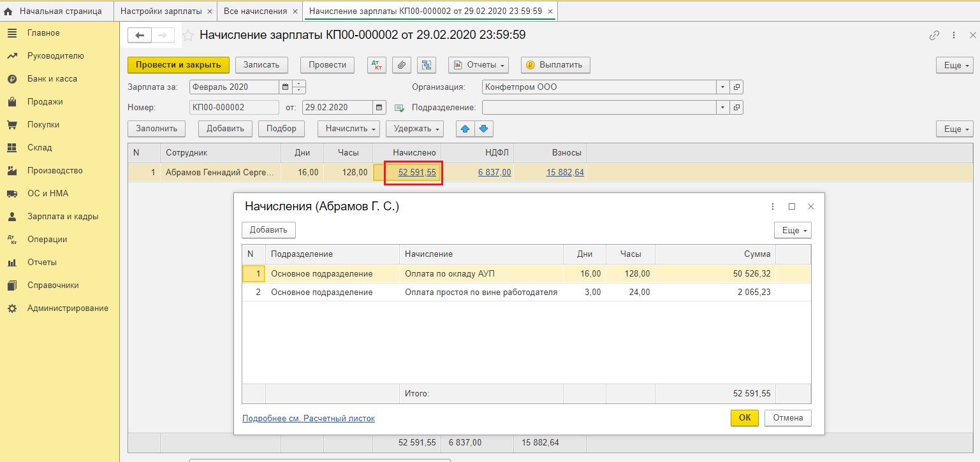The height and width of the screenshot is (462, 980).
Task: Open the Дт/Кт accounting entries icon
Action: click(x=377, y=65)
